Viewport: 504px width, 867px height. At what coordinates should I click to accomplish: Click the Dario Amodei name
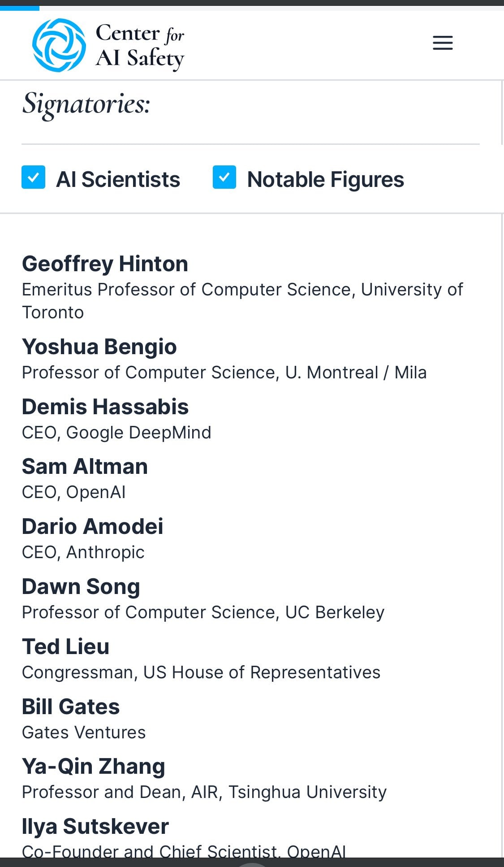[x=92, y=527]
